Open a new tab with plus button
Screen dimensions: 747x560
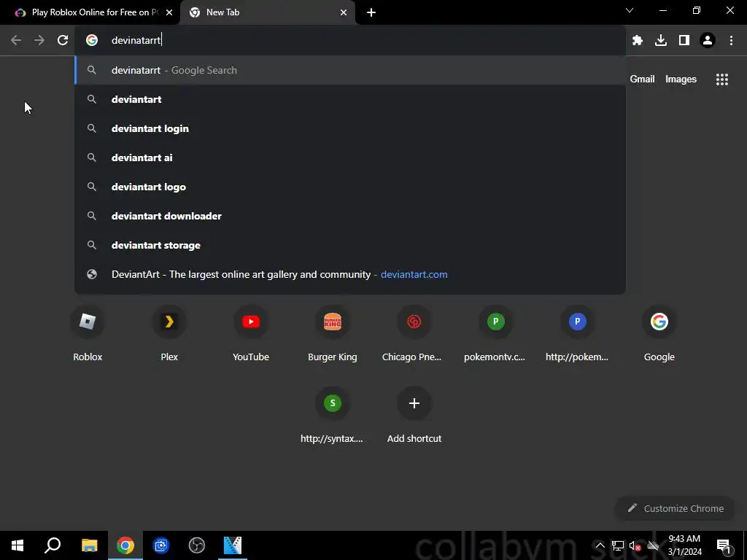[371, 12]
